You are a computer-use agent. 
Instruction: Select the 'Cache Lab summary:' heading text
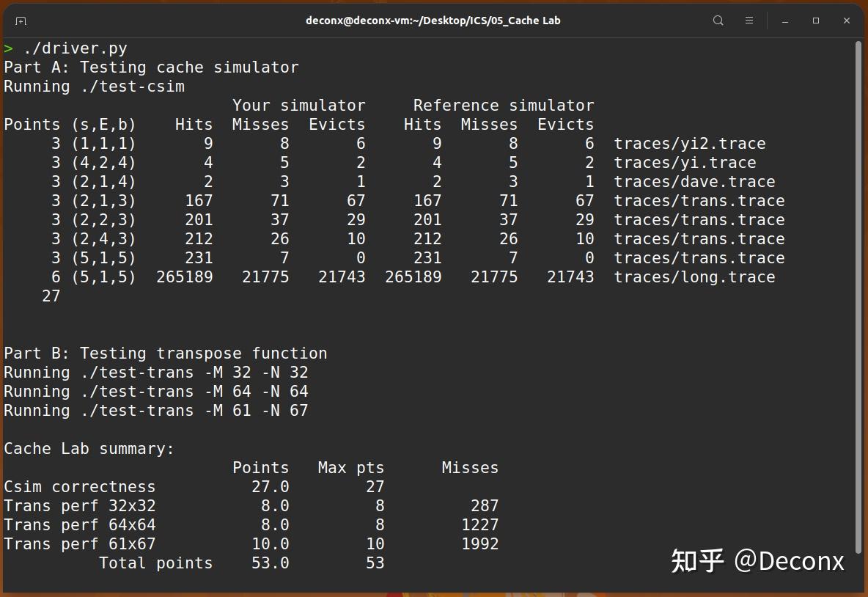point(88,448)
